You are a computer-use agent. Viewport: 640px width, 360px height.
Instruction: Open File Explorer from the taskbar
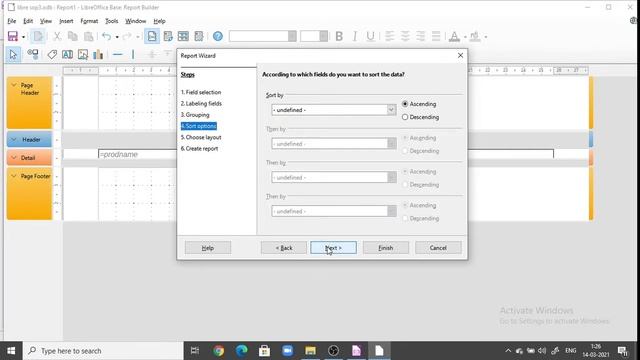pos(310,351)
